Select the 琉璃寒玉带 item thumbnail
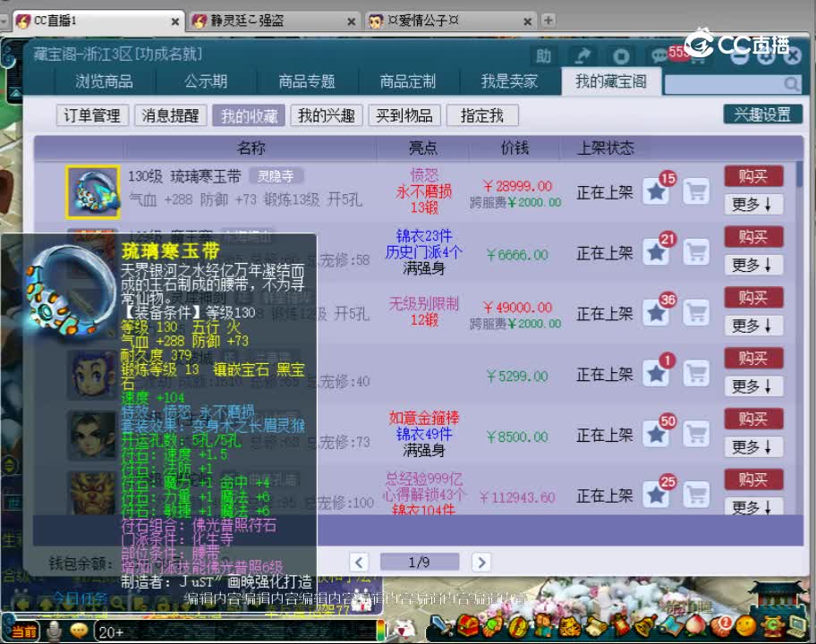Image resolution: width=816 pixels, height=644 pixels. coord(93,192)
